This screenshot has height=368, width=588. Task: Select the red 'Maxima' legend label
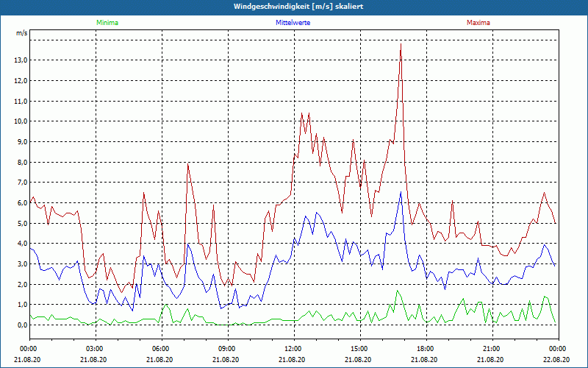click(x=478, y=23)
